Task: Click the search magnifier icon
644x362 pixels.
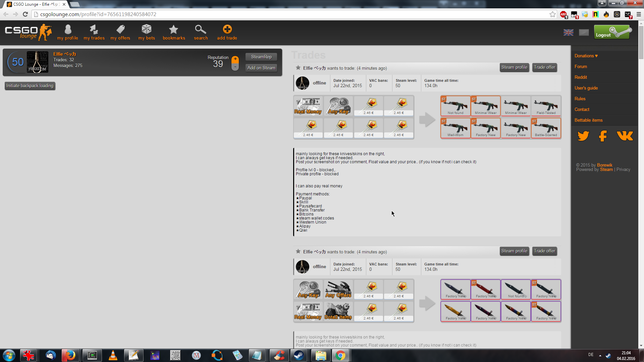Action: (200, 29)
